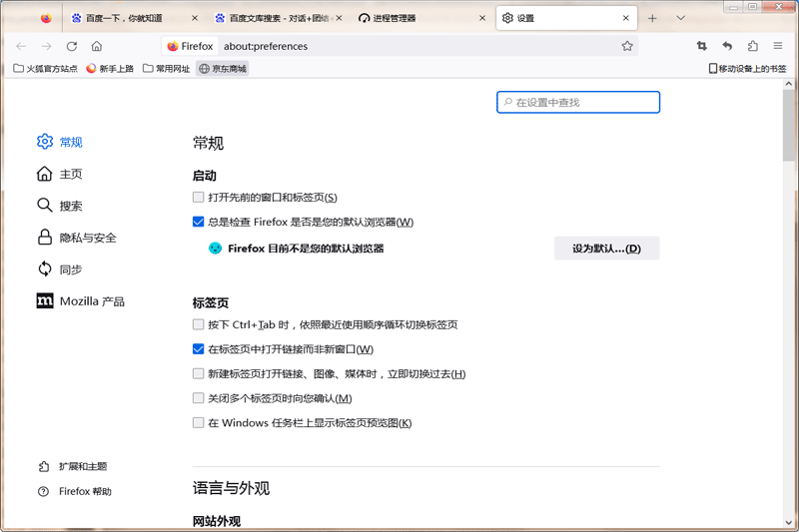Click the vertical scrollbar thumb
Screen dimensions: 799x532
pos(789,125)
